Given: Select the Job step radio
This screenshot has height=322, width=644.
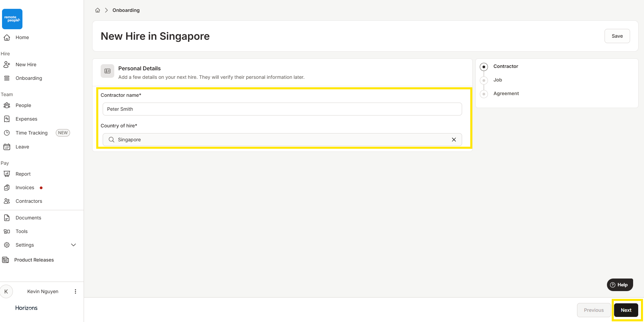Looking at the screenshot, I should [x=484, y=80].
